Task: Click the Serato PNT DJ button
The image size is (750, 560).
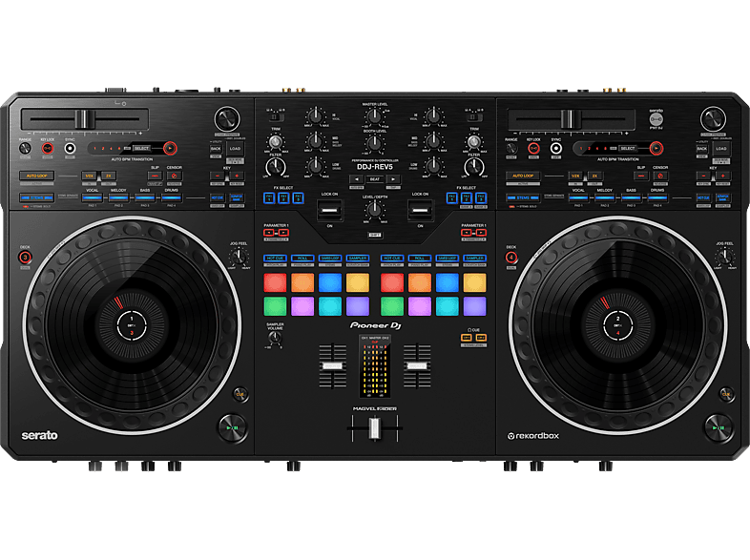Action: coord(656,119)
